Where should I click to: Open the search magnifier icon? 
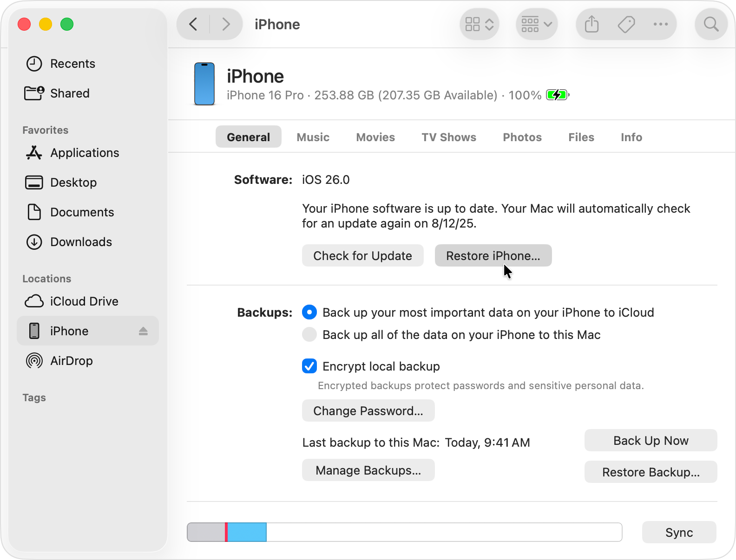(711, 24)
